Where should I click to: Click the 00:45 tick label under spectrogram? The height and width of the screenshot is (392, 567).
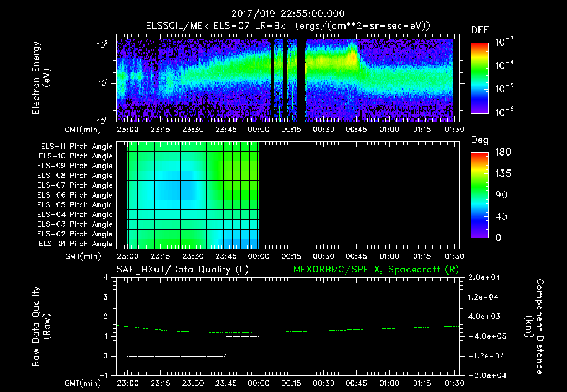356,130
